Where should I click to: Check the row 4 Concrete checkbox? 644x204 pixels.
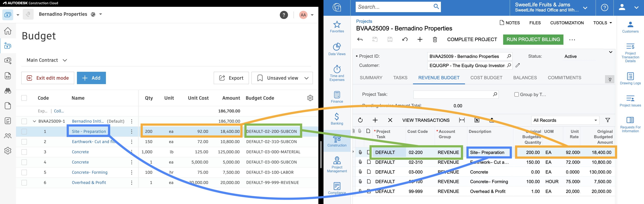click(x=24, y=162)
